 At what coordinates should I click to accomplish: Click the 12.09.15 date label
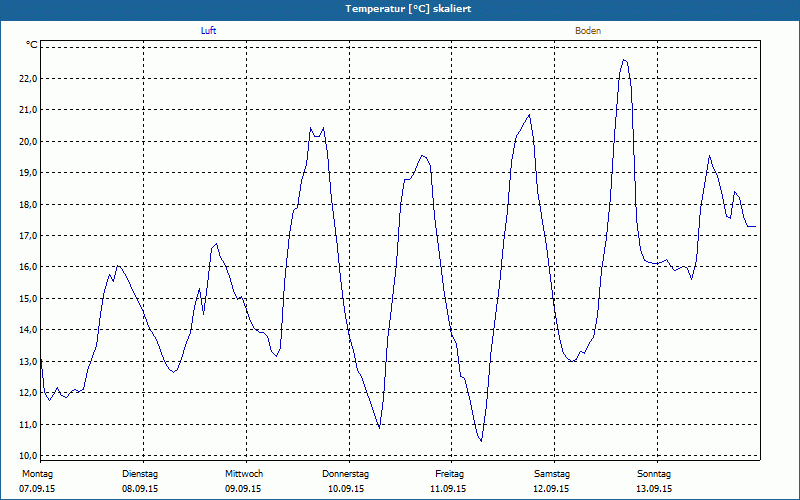click(551, 489)
